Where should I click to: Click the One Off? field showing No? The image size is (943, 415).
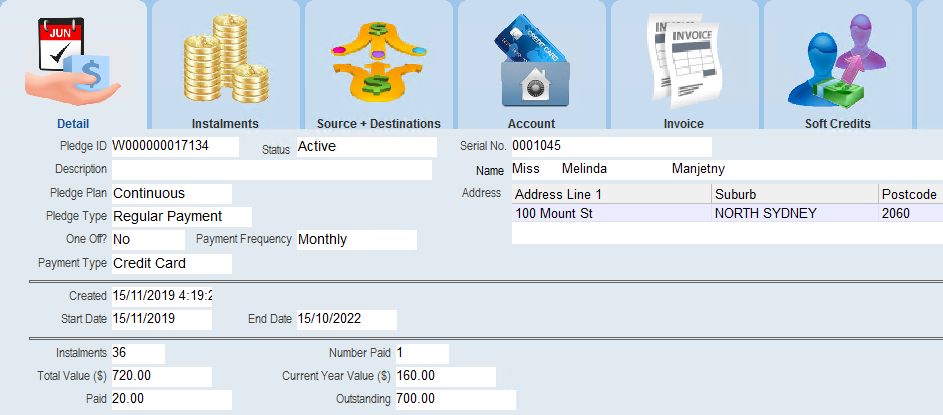pos(149,239)
